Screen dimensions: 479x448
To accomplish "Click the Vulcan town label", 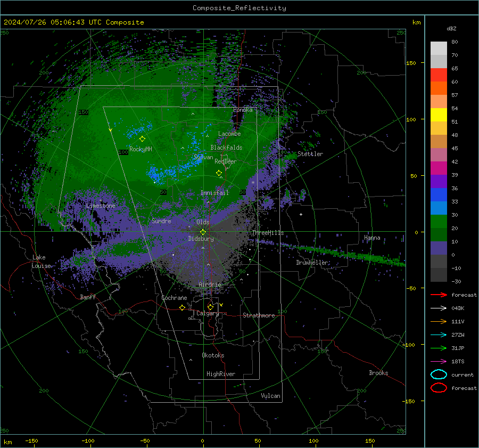I will point(270,396).
